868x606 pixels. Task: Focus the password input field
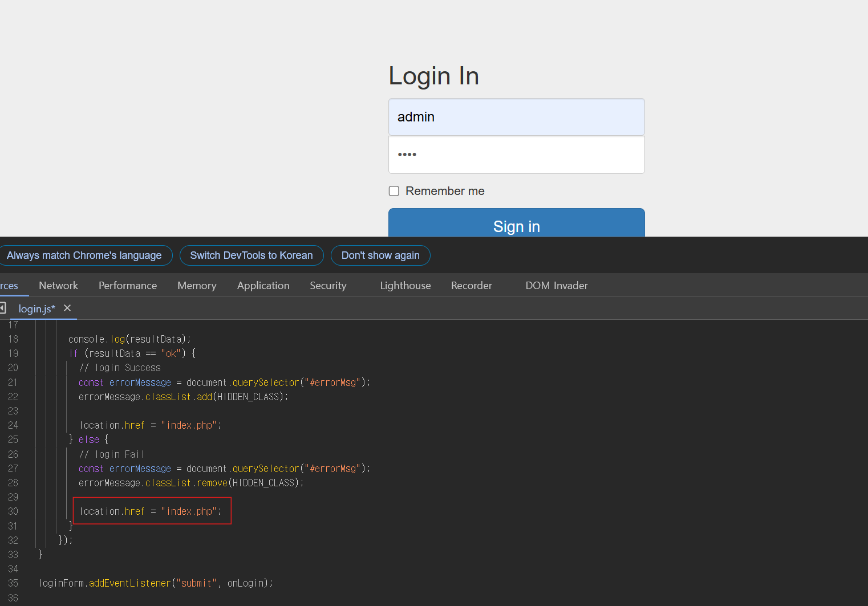(x=517, y=154)
